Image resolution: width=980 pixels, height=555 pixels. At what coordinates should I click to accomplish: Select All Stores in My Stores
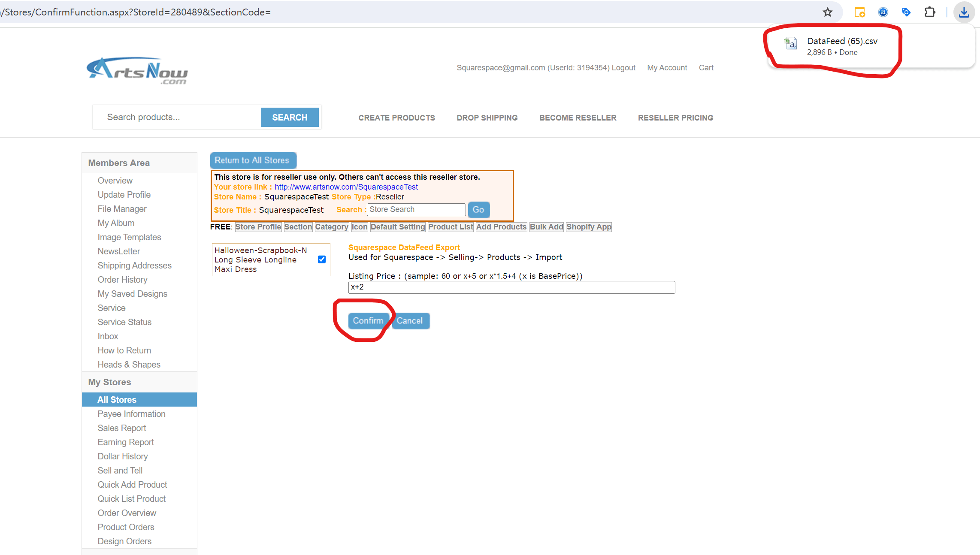pos(139,400)
